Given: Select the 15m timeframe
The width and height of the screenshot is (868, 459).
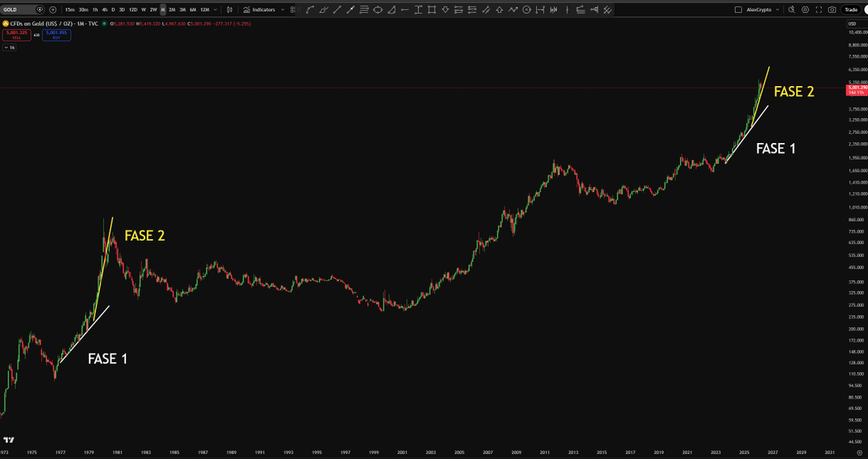Looking at the screenshot, I should click(69, 10).
